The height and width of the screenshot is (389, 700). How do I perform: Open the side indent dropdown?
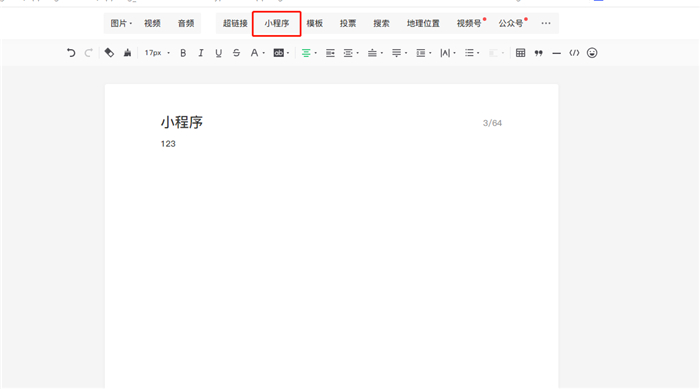pos(351,53)
